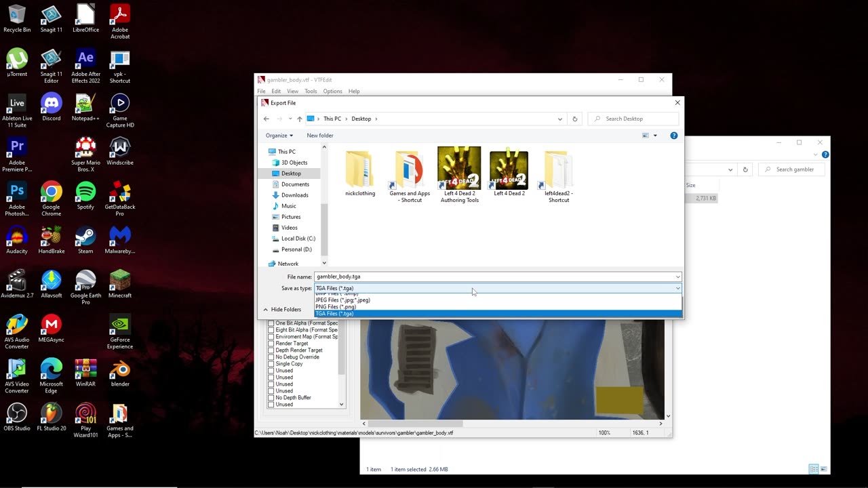
Task: Open the VTFEdit Help menu
Action: [354, 91]
